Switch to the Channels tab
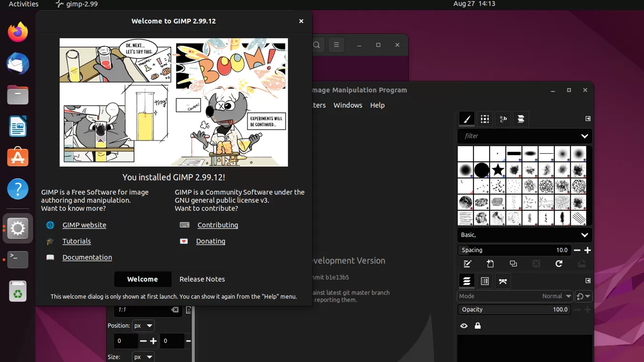Screen dimensions: 644x362 point(485,281)
